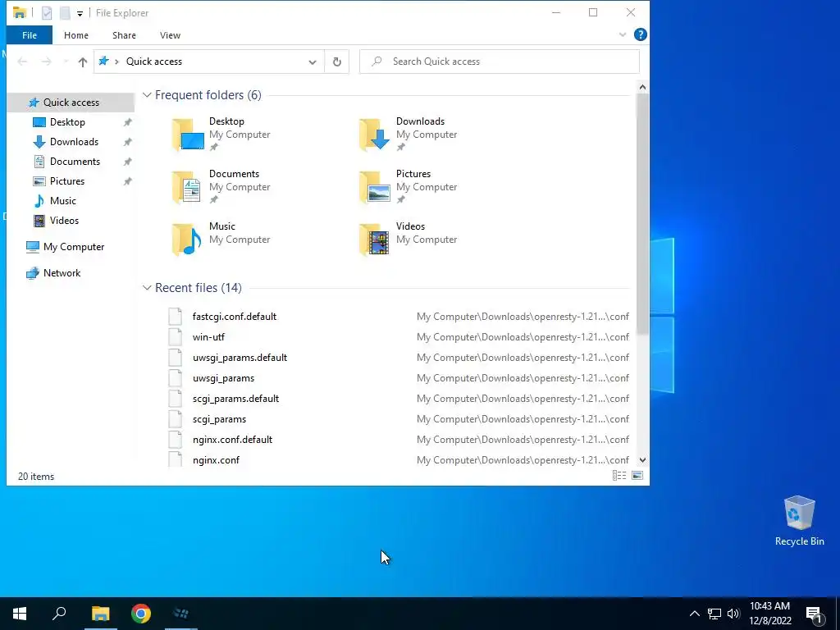Open the volume tray icon

pos(733,614)
